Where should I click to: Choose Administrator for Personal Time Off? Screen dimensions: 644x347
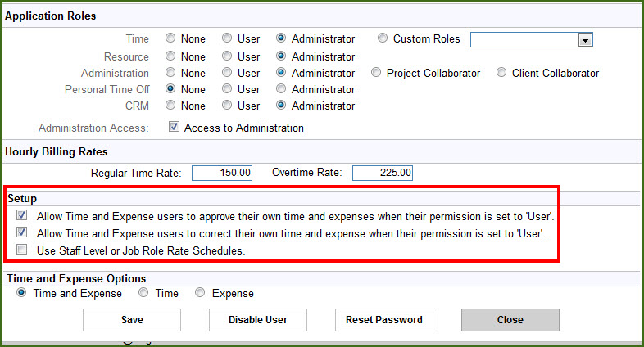point(281,89)
